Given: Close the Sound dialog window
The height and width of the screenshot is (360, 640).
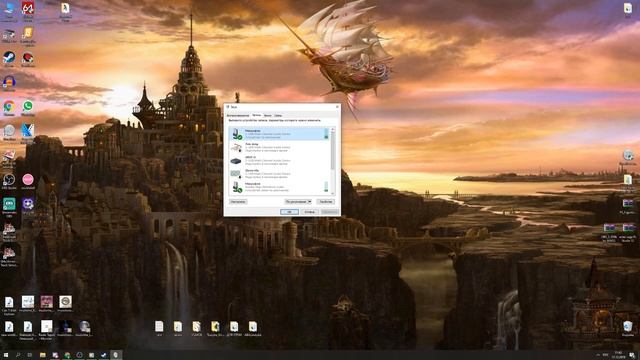Looking at the screenshot, I should pyautogui.click(x=337, y=107).
